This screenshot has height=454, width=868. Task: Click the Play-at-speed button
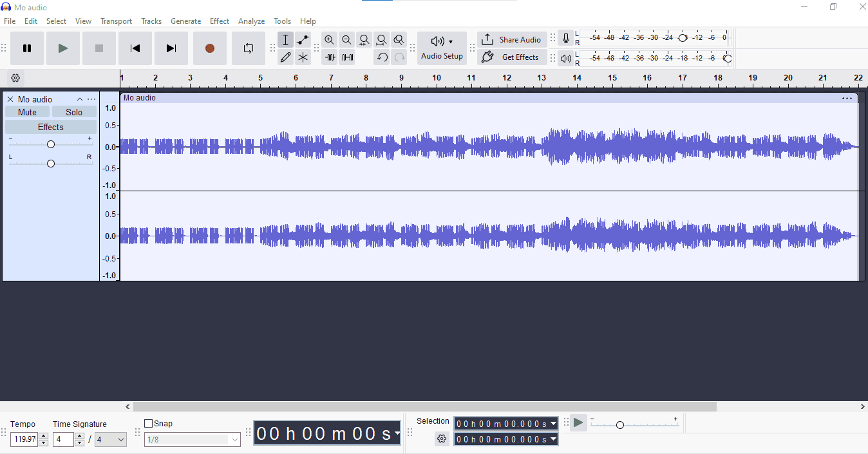coord(578,423)
